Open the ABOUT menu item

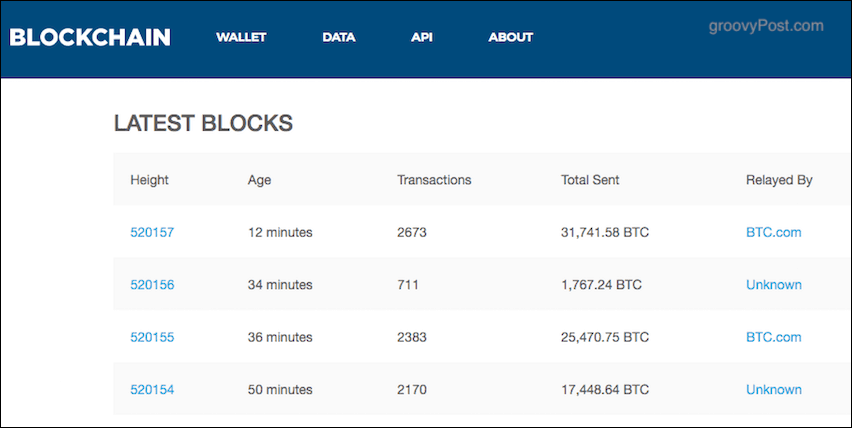tap(511, 37)
